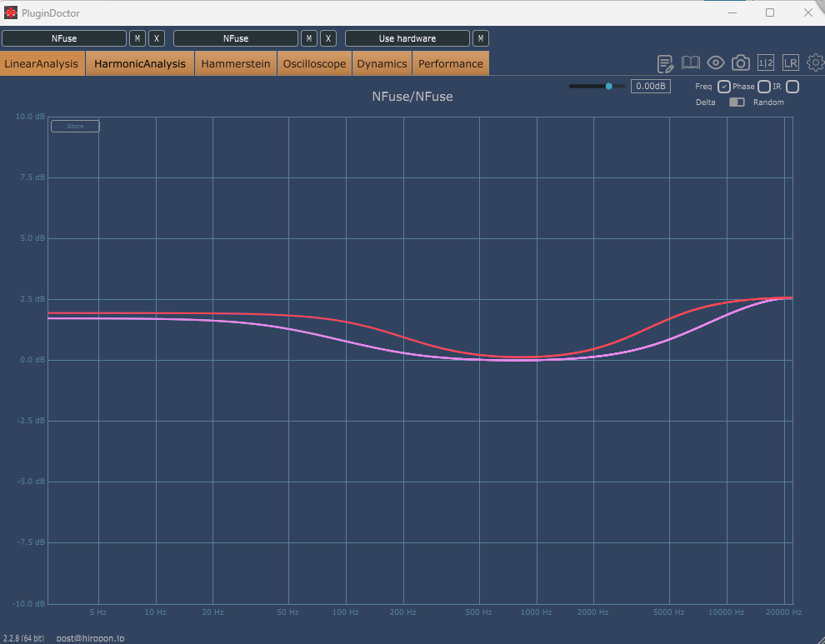Toggle the Delta/Random switch
The width and height of the screenshot is (825, 644).
click(x=737, y=102)
